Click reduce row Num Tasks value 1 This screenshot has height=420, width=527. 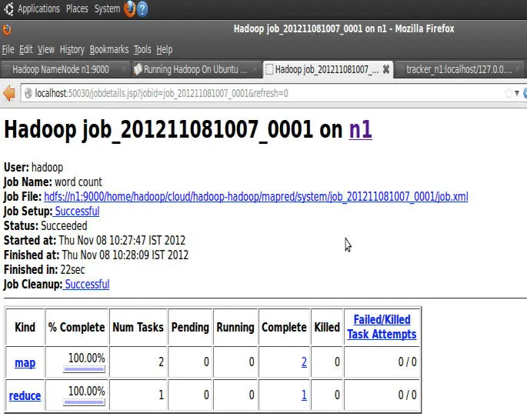coord(161,395)
